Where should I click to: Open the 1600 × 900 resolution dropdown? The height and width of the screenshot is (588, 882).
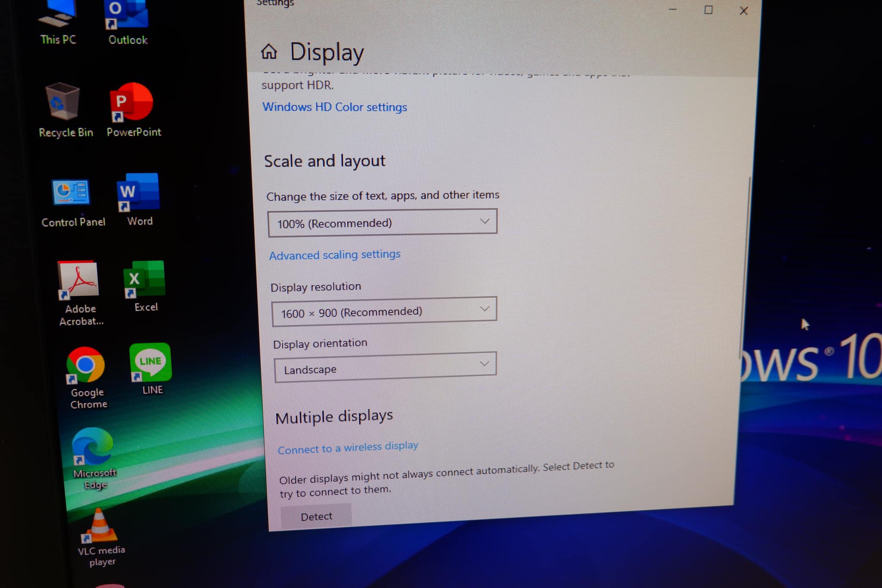pyautogui.click(x=384, y=311)
